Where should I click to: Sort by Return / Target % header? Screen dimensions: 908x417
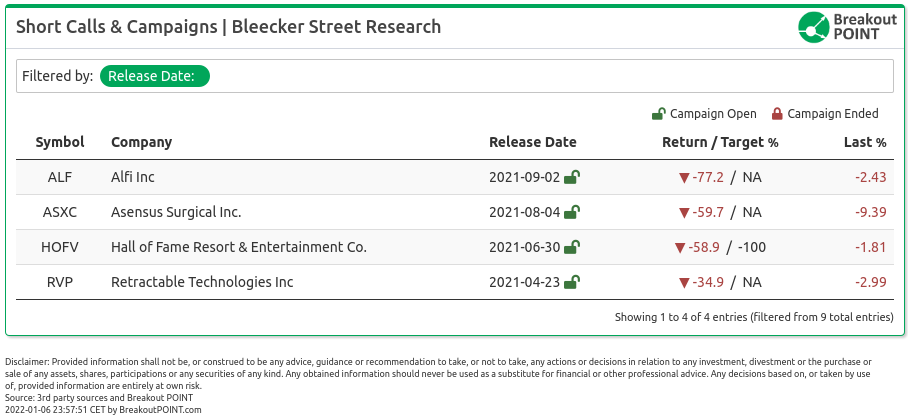(720, 142)
